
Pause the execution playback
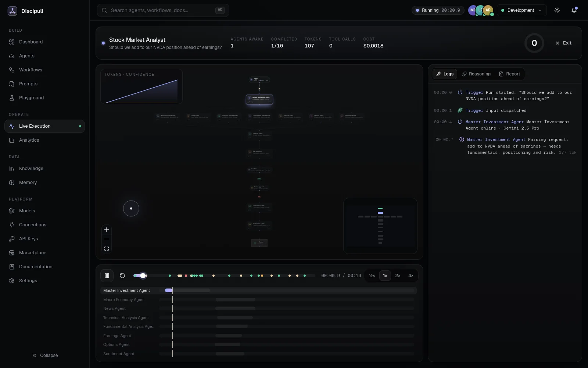pyautogui.click(x=107, y=276)
